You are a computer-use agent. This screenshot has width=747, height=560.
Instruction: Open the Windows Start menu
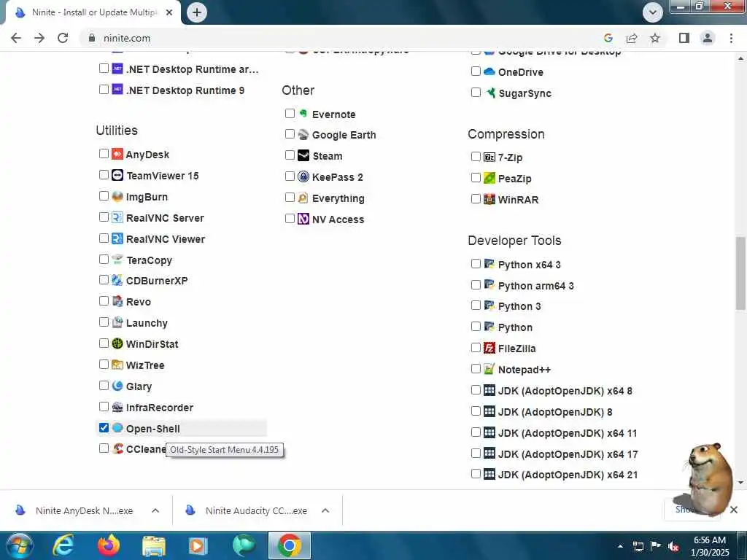tap(19, 545)
